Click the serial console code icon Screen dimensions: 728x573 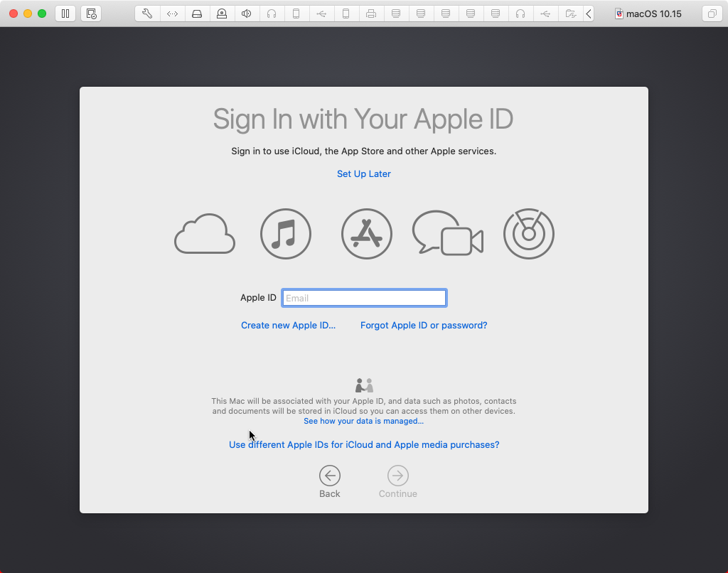pyautogui.click(x=172, y=13)
